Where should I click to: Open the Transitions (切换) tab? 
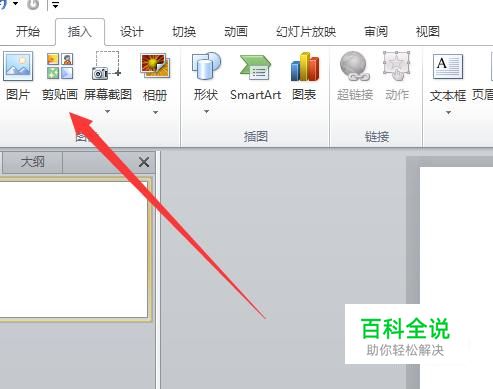(x=184, y=32)
